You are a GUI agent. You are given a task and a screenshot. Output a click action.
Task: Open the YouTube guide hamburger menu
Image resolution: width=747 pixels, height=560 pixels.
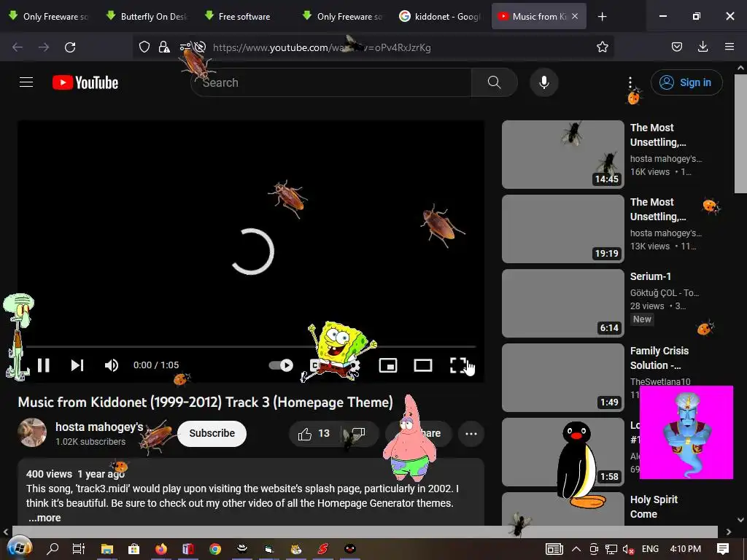click(26, 82)
